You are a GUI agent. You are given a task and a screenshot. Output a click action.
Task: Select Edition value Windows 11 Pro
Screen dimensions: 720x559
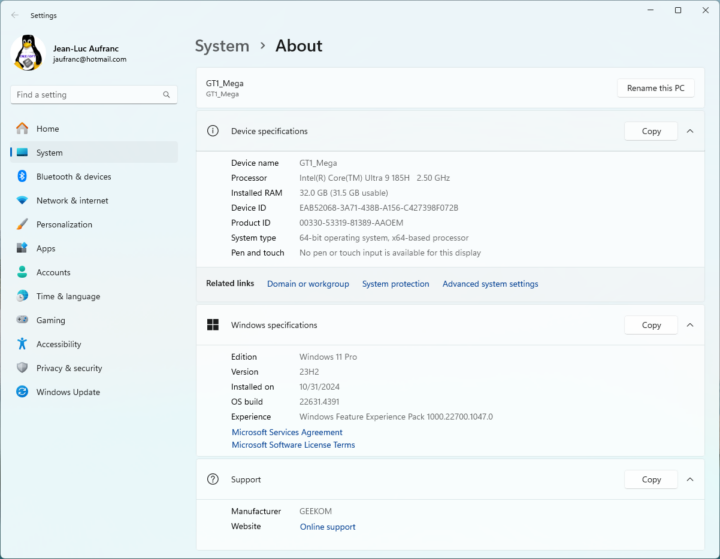coord(328,357)
